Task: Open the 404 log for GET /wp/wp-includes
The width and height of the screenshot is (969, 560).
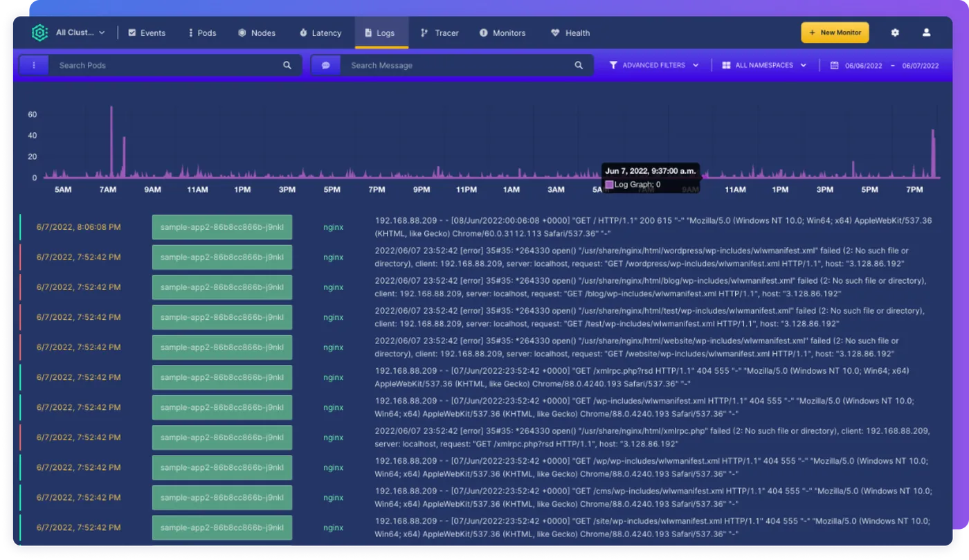Action: [652, 467]
